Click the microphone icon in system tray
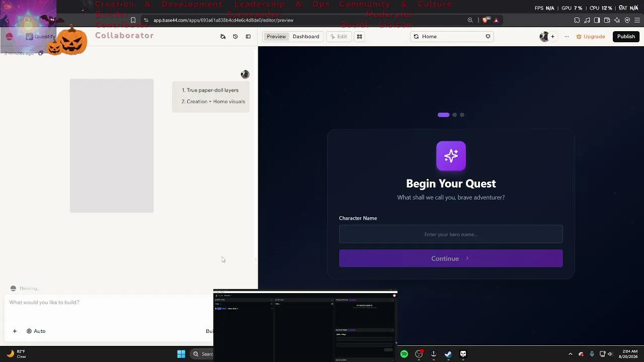Viewport: 644px width, 362px height. (x=592, y=354)
